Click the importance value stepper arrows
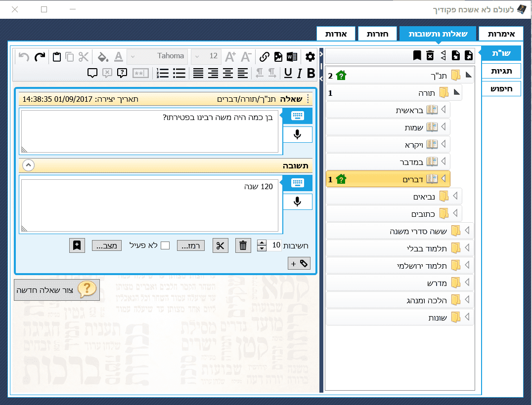532x405 pixels. [262, 245]
